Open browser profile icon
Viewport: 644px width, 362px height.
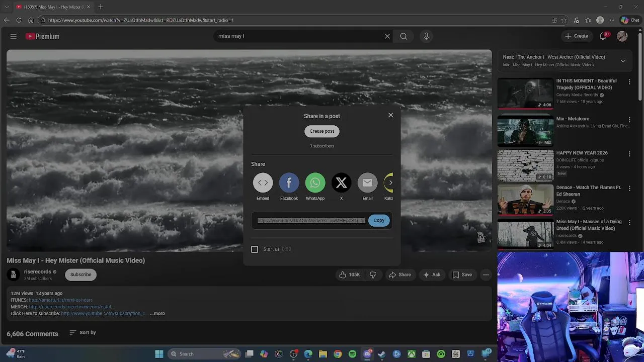(600, 20)
